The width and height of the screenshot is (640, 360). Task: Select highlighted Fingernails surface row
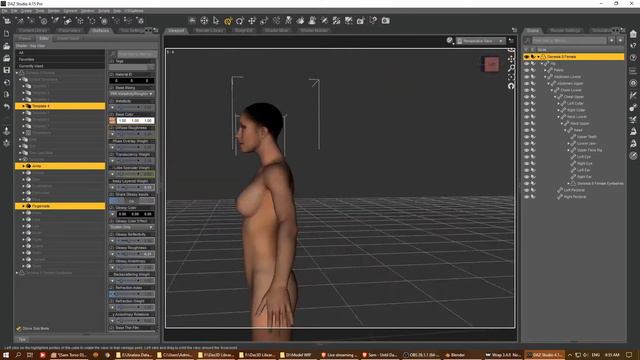[x=60, y=206]
